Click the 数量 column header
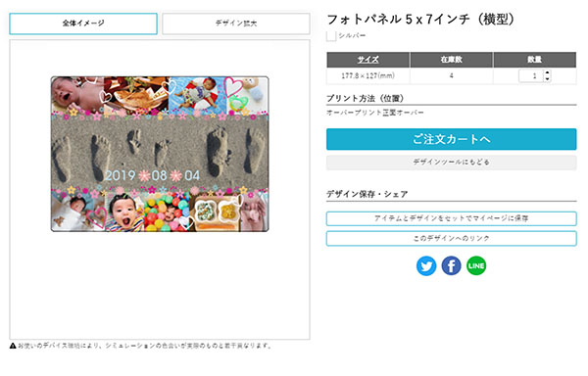This screenshot has height=376, width=588. point(535,60)
